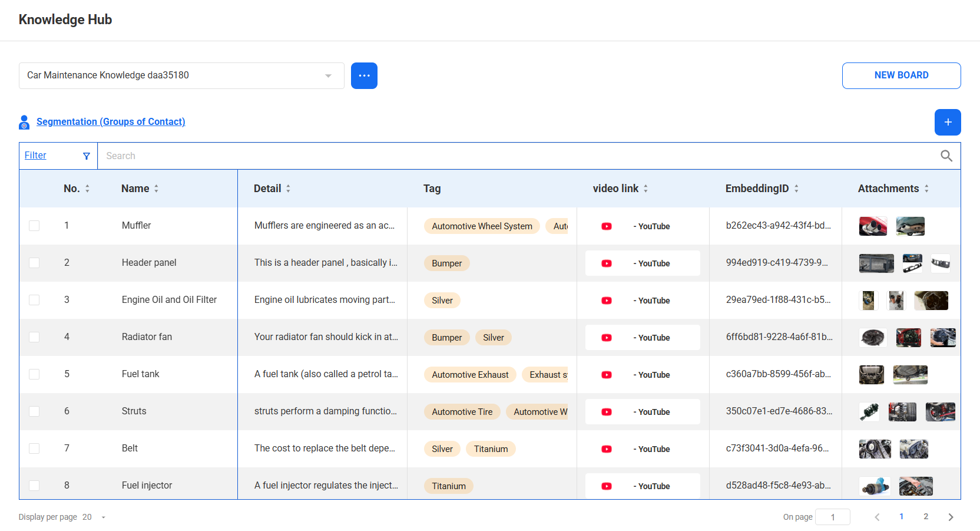Screen dimensions: 980x531
Task: Click the segmentation person icon
Action: [24, 122]
